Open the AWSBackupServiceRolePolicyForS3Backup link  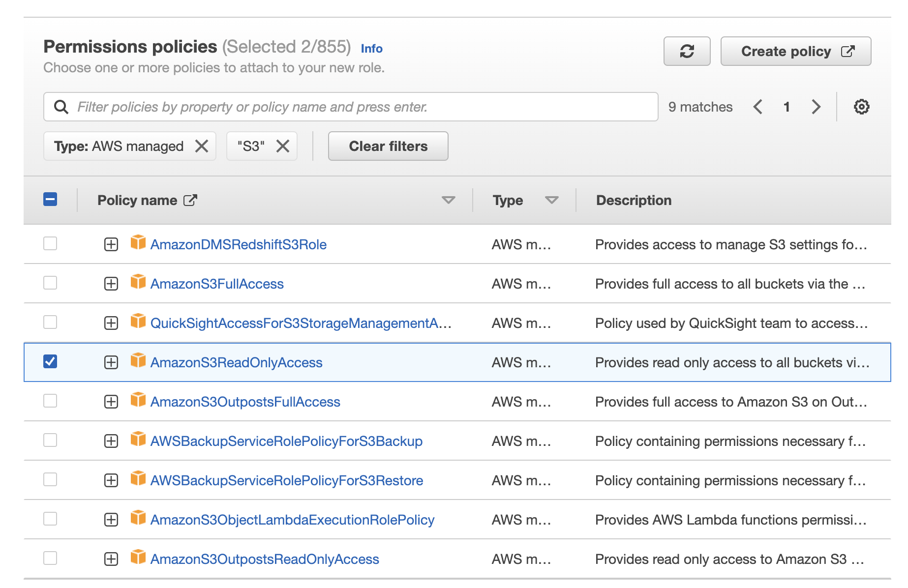286,441
